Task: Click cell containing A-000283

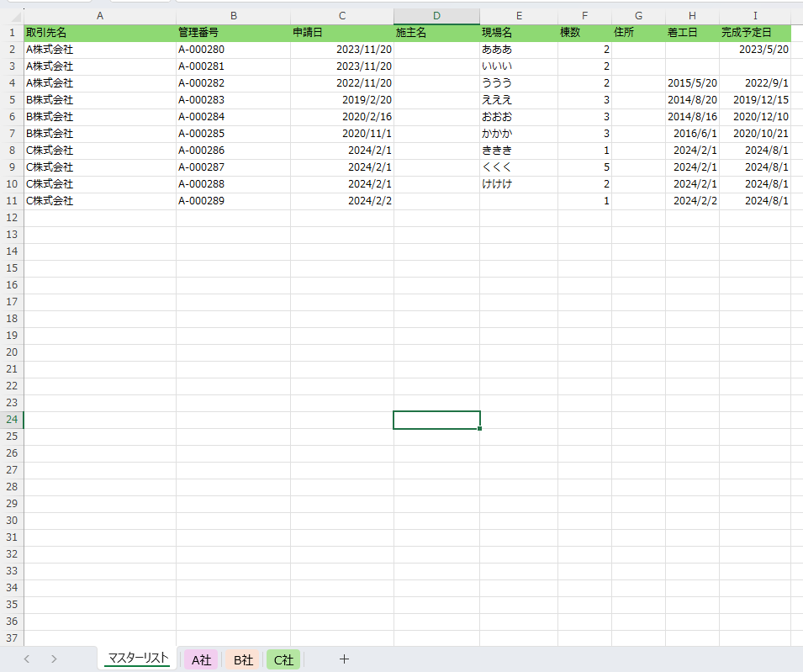Action: click(233, 100)
